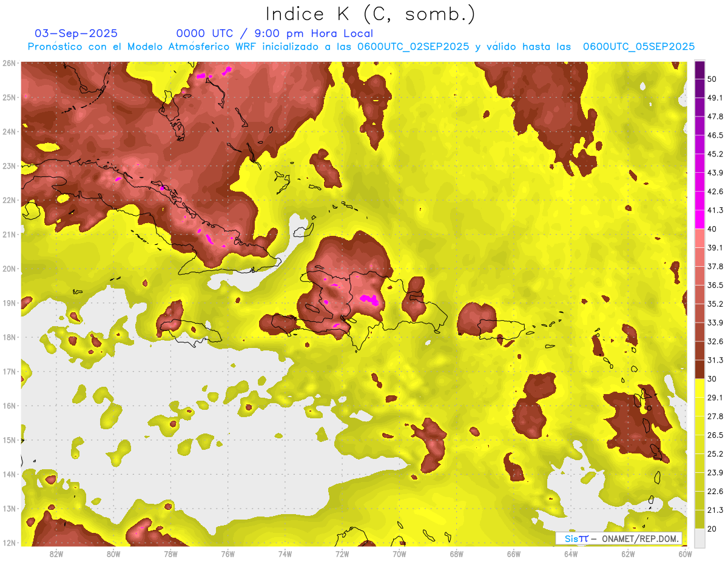Select the 13N latitude axis label
This screenshot has height=562, width=728.
tap(8, 508)
